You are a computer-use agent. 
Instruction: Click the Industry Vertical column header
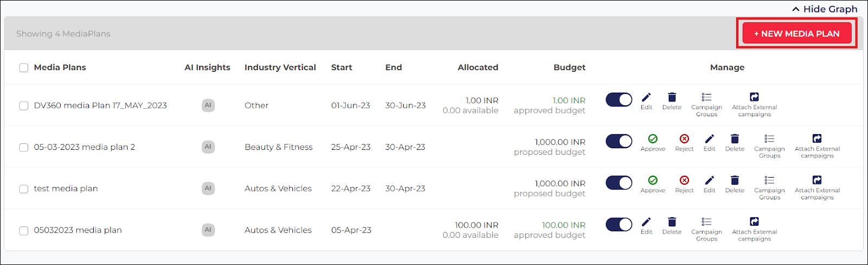click(280, 67)
